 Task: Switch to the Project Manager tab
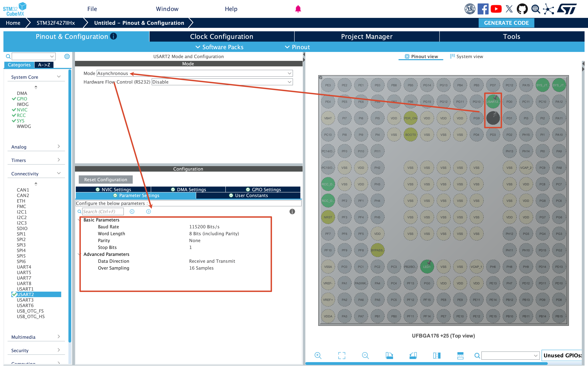[367, 37]
